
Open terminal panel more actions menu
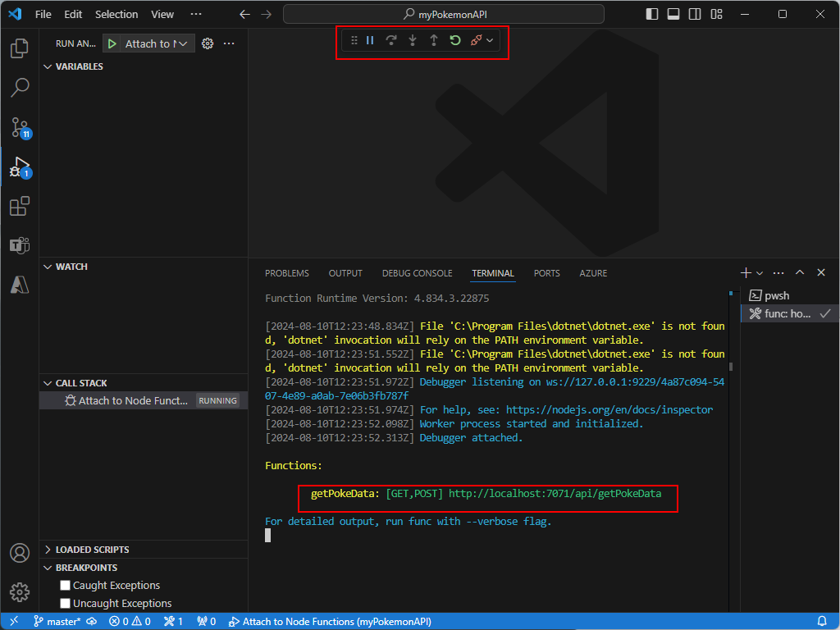point(778,273)
